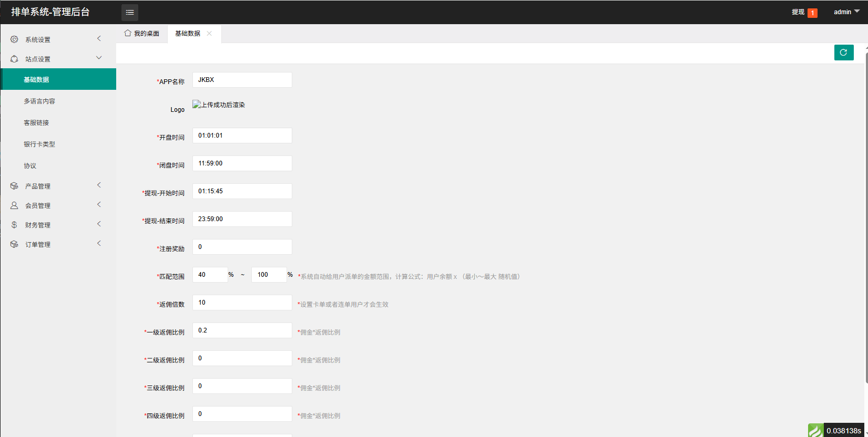
Task: Click the hamburger menu toggle icon
Action: coord(130,12)
